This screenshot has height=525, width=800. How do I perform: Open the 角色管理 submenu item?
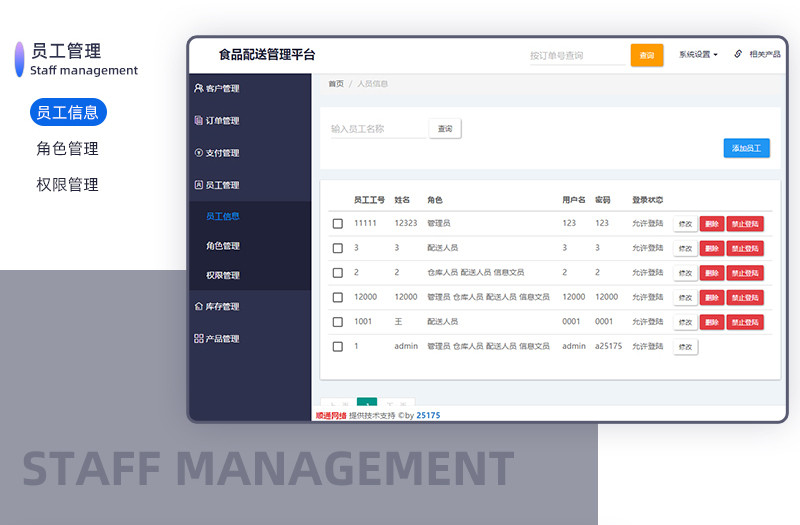tap(222, 246)
